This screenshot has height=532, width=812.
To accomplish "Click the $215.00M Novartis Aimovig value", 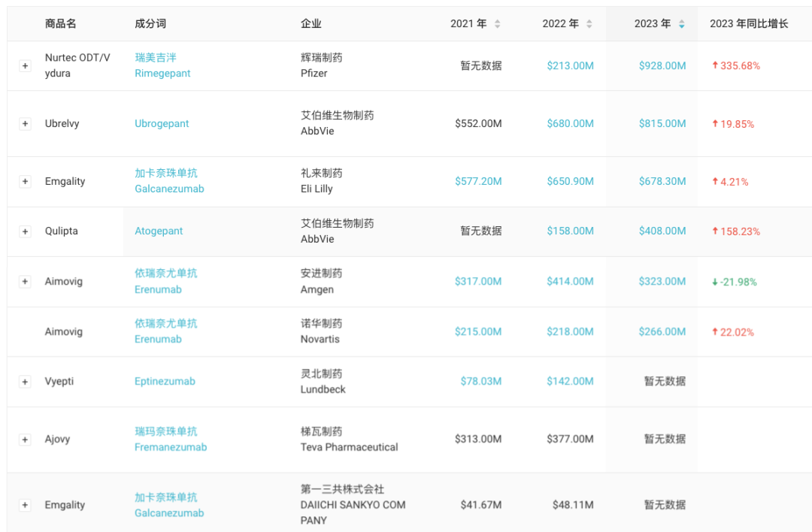I will (x=478, y=331).
